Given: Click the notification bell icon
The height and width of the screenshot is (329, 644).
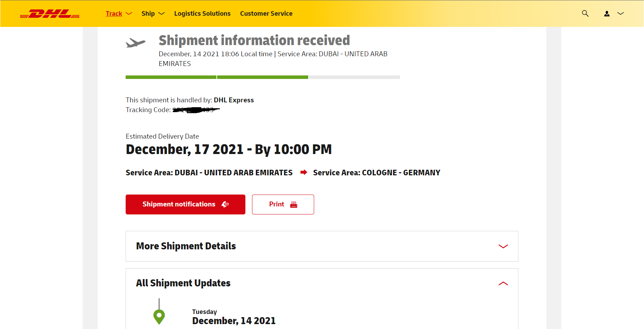Looking at the screenshot, I should click(x=225, y=204).
